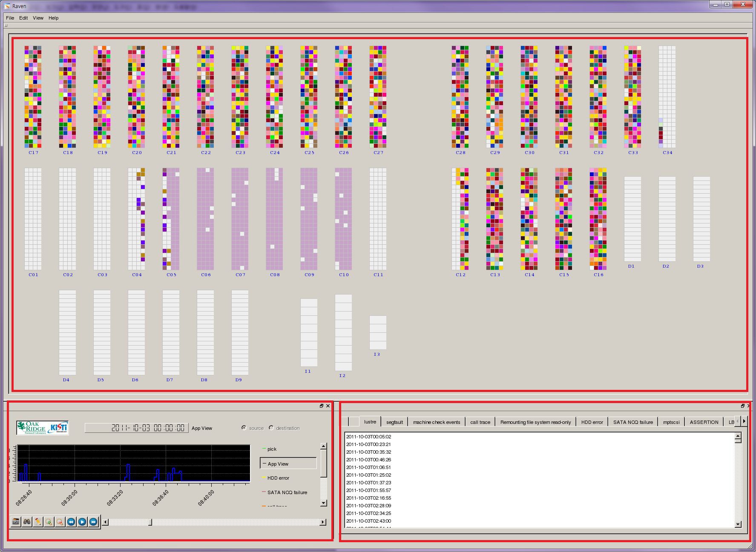
Task: Click the date-time display 2011-10-03 00:00:00
Action: [x=136, y=428]
